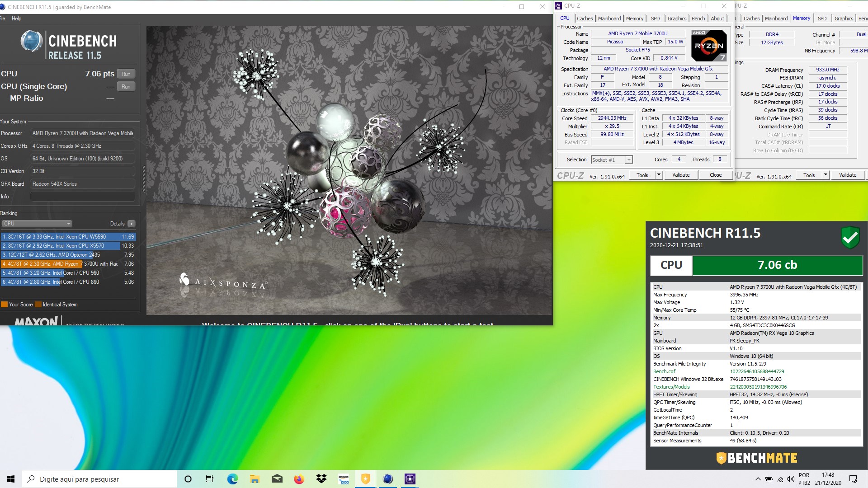The width and height of the screenshot is (868, 488).
Task: Click the panel splitter grip handle
Action: tap(144, 179)
